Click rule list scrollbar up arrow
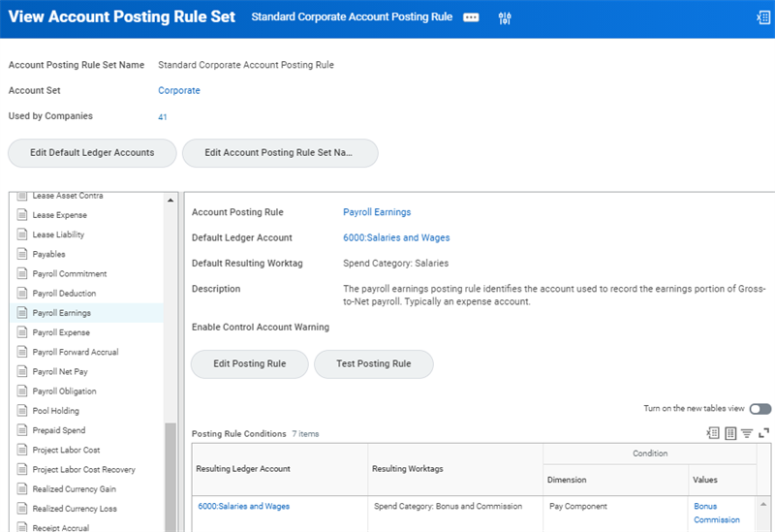 pyautogui.click(x=170, y=200)
